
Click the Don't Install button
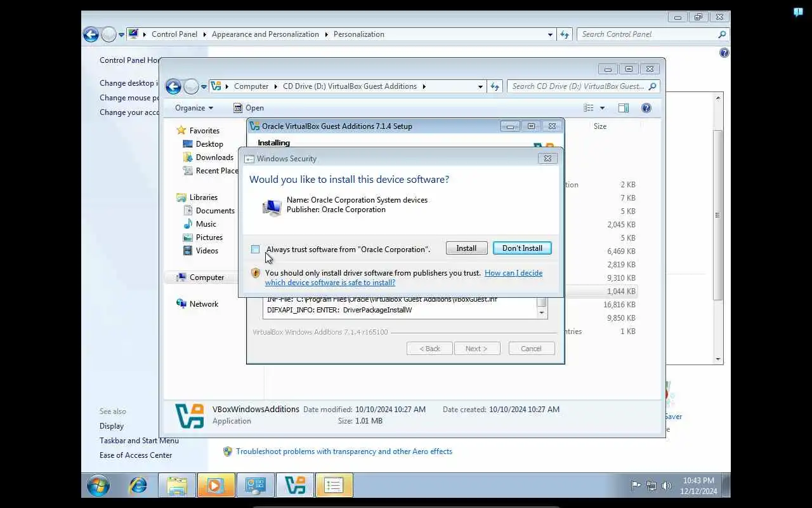click(522, 248)
